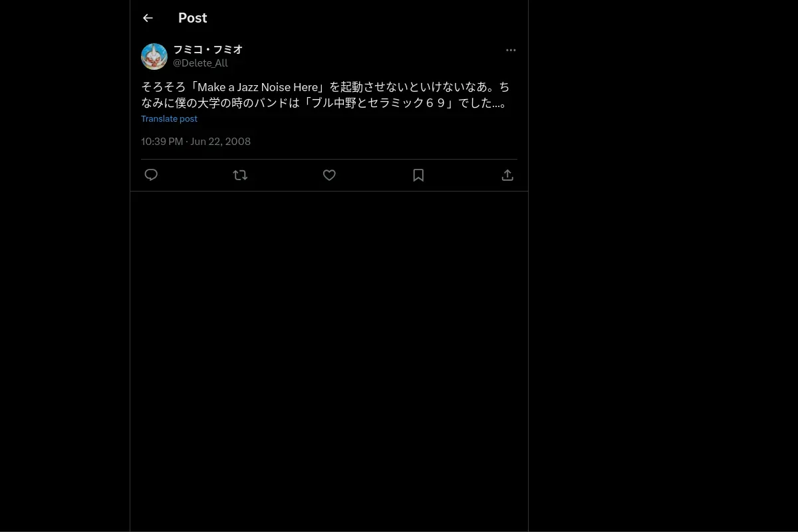Go back using the left arrow
Screen dimensions: 798x532
(x=148, y=18)
